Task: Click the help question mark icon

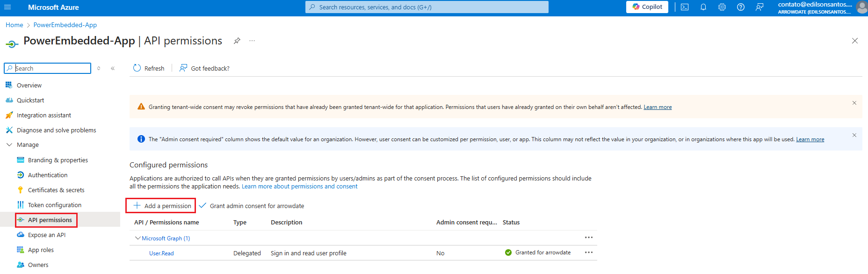Action: coord(741,7)
